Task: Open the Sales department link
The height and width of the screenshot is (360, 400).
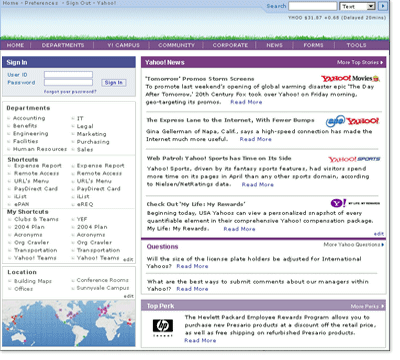Action: (85, 149)
